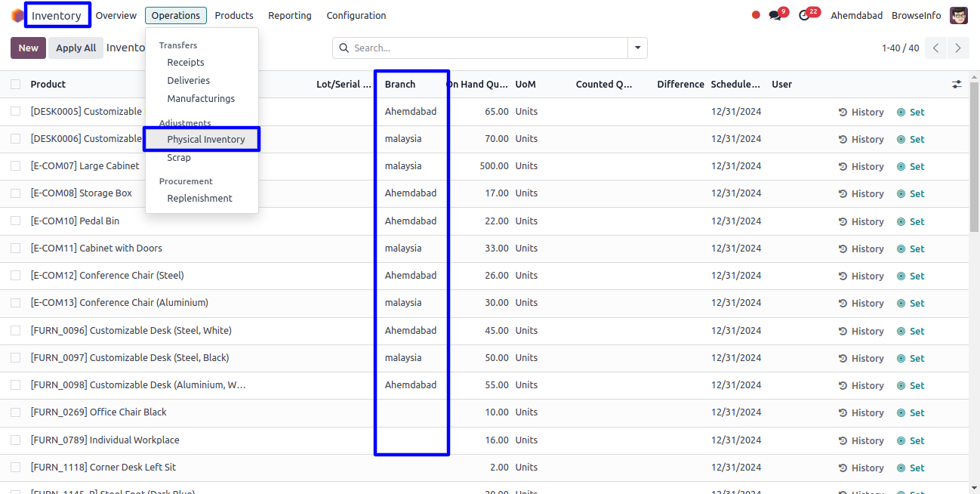Choose Replenishment under Procurement
980x494 pixels.
coord(199,199)
